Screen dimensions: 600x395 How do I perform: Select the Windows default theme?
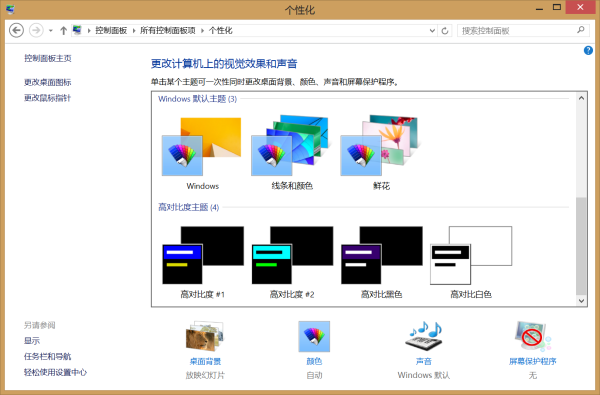[202, 153]
